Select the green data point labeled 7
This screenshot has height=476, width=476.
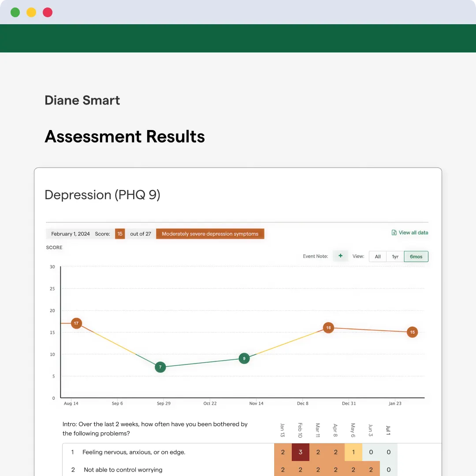[160, 367]
